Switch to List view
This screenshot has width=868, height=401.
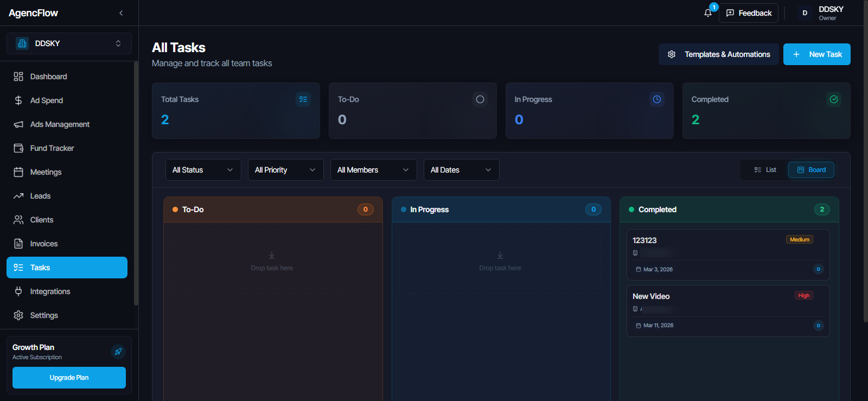765,170
